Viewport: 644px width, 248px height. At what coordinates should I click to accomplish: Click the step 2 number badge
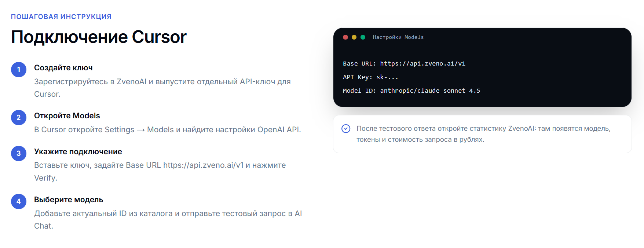click(19, 118)
